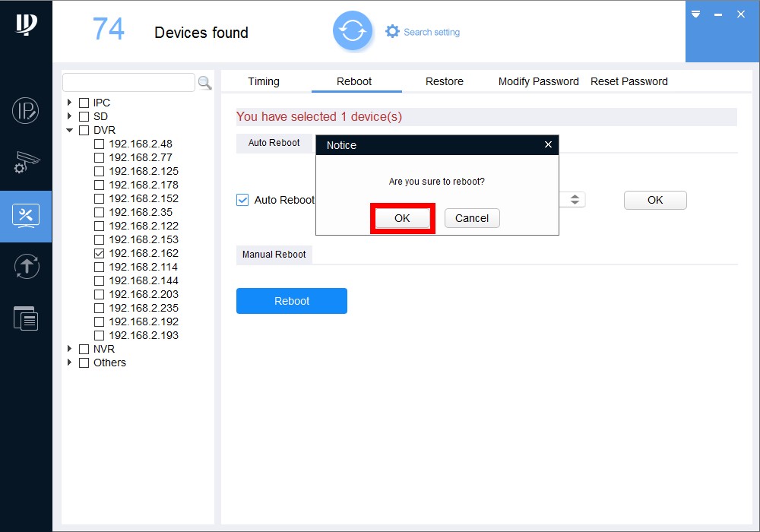
Task: Click the '74' devices found count
Action: pos(108,29)
